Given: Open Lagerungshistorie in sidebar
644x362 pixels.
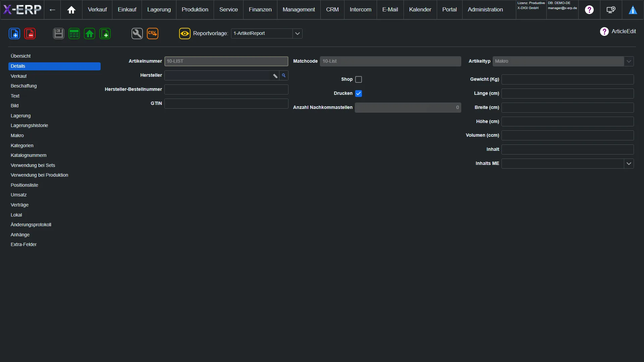Looking at the screenshot, I should [x=54, y=126].
